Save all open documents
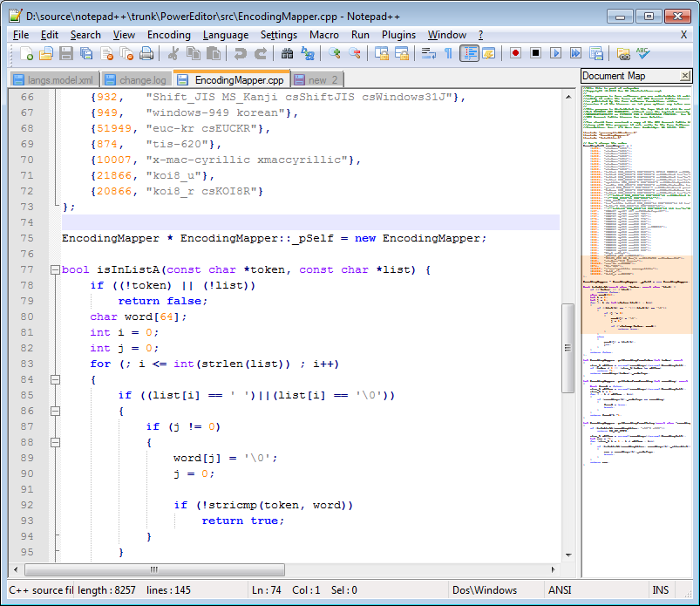Viewport: 700px width, 606px height. click(85, 54)
